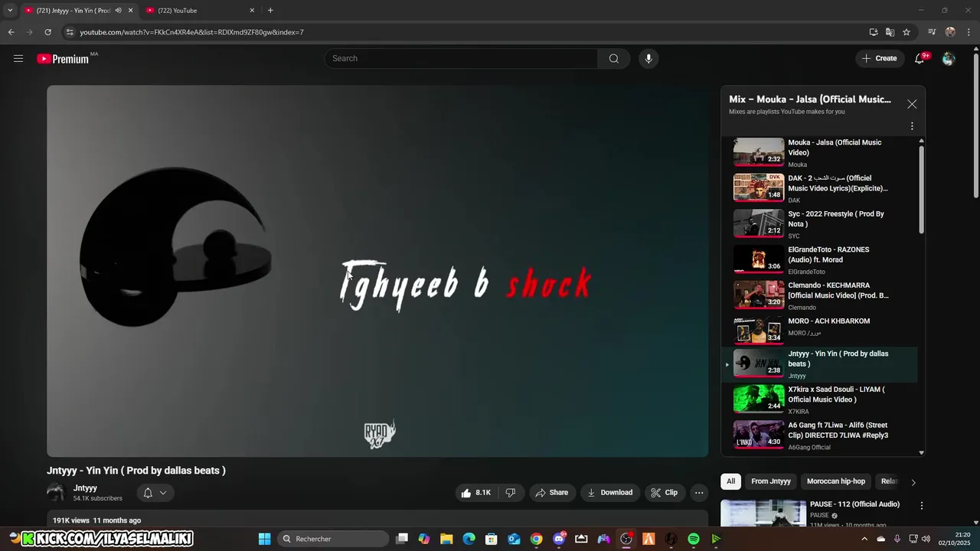Go to YouTube Premium home logo

(63, 59)
